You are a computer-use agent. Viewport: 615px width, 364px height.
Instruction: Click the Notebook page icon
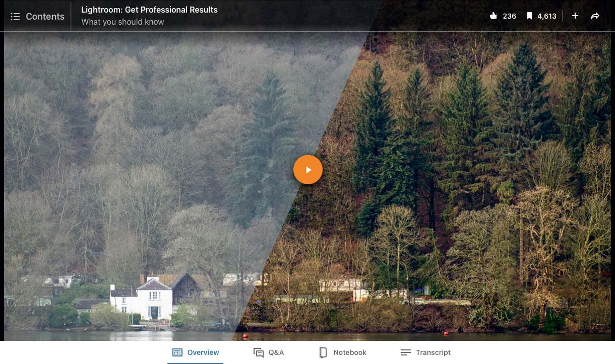323,352
